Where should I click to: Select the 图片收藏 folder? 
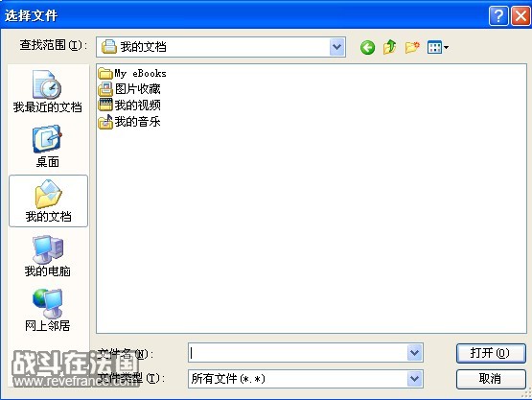tap(129, 89)
